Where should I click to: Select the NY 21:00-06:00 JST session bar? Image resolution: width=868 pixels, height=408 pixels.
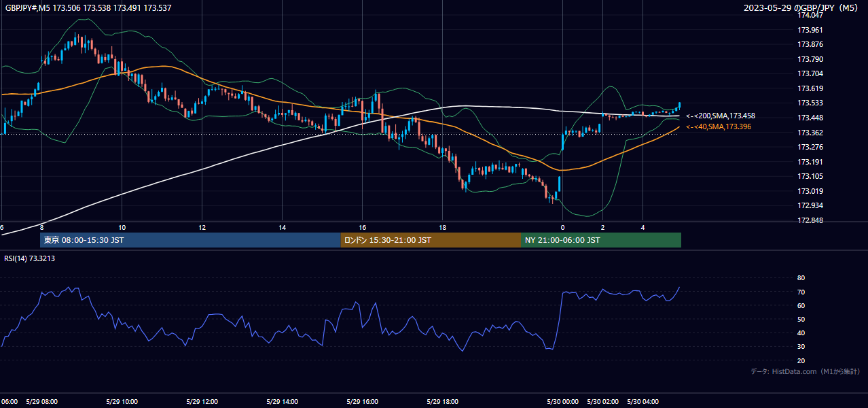[x=601, y=240]
